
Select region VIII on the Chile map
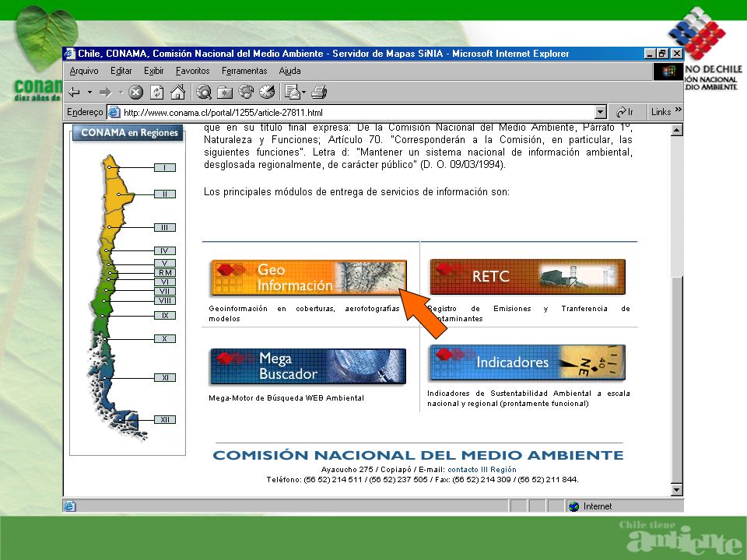click(165, 300)
